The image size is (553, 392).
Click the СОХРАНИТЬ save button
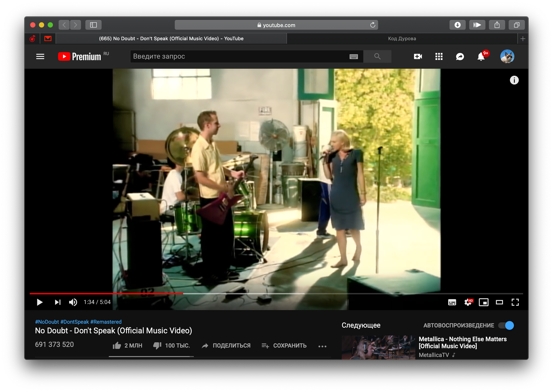284,346
